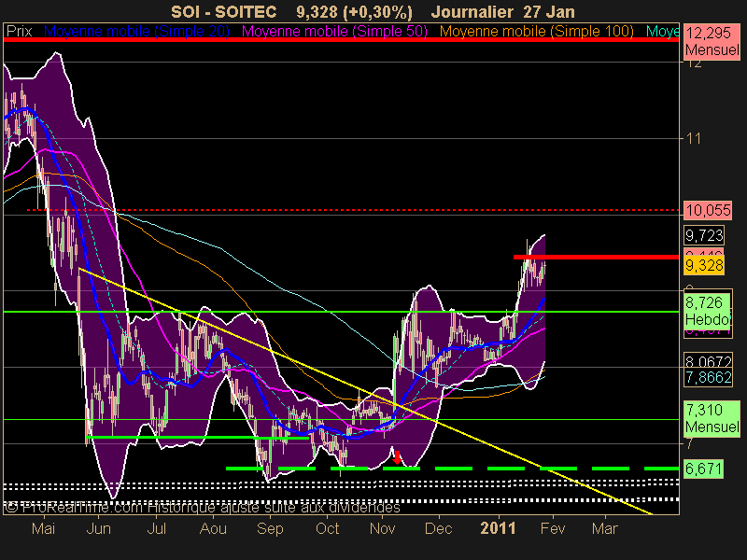Select the "Moyenne mobile (Simple 100)" legend entry
Image resolution: width=747 pixels, height=560 pixels.
[536, 32]
